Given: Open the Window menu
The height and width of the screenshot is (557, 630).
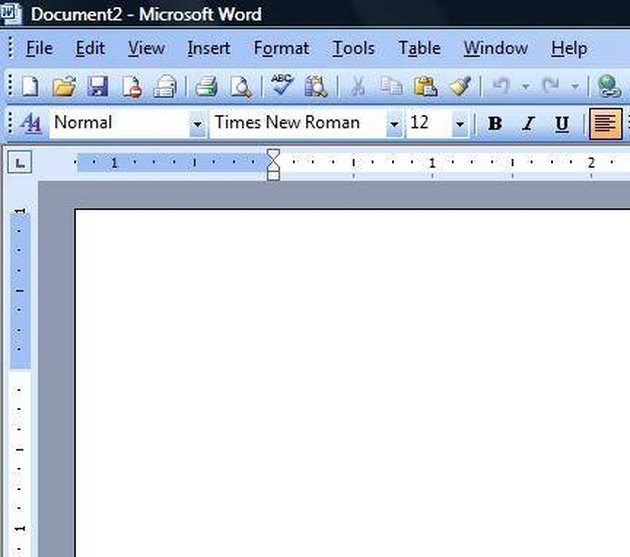Looking at the screenshot, I should 495,48.
